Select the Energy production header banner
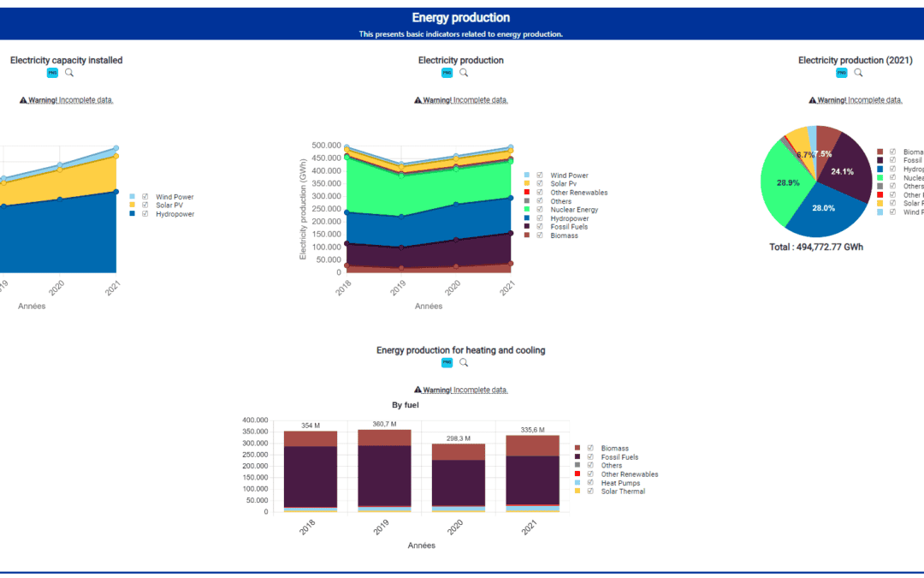Viewport: 924px width, 578px height. click(x=460, y=17)
